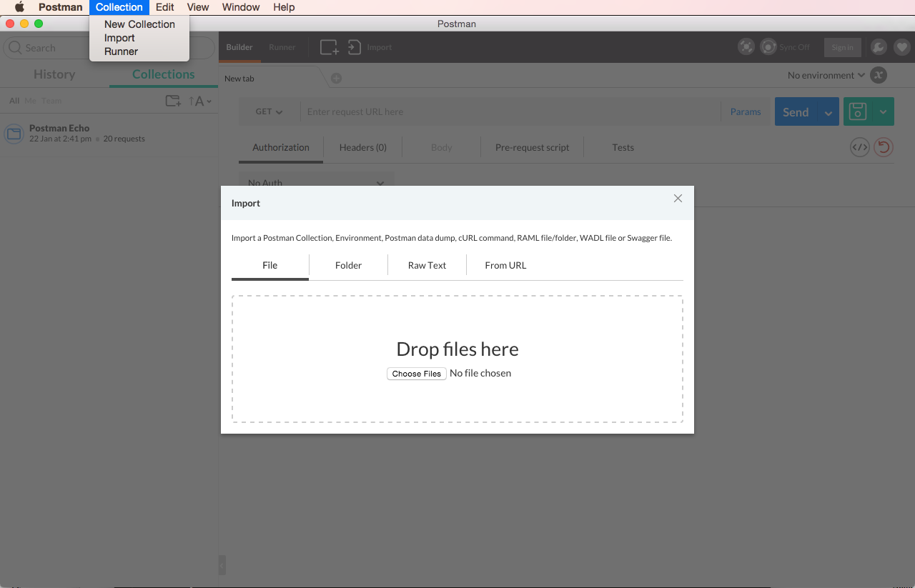
Task: Choose New Collection from Collection menu
Action: (139, 24)
